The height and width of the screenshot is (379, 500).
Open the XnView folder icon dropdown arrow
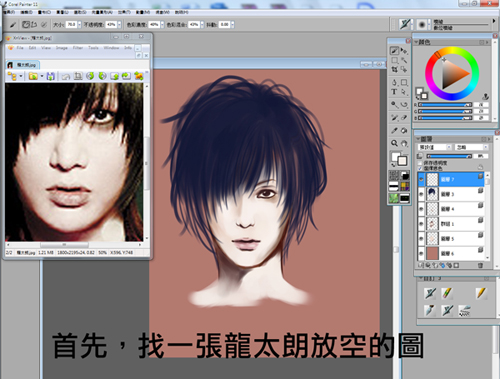click(x=42, y=76)
